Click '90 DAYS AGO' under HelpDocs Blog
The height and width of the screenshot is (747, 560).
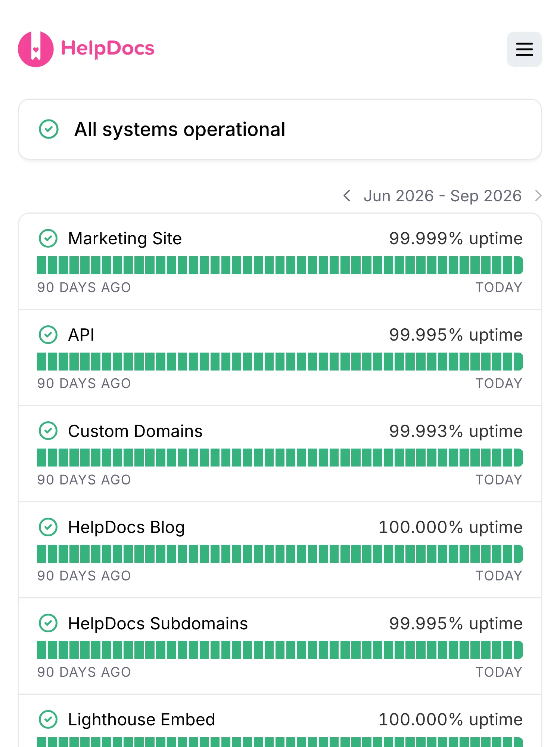[x=84, y=576]
